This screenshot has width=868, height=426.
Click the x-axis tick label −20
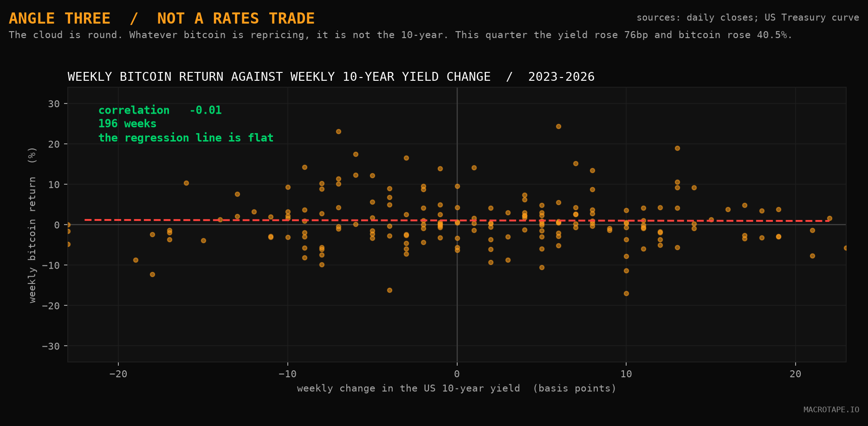point(118,374)
